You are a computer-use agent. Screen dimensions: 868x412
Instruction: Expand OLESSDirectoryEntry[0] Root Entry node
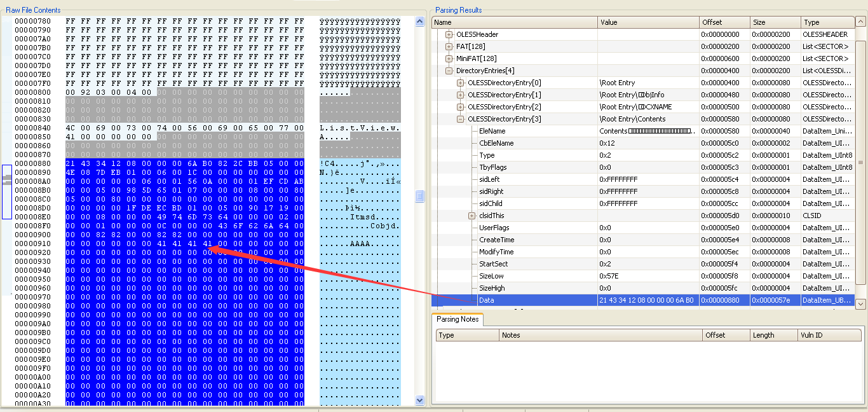(461, 83)
